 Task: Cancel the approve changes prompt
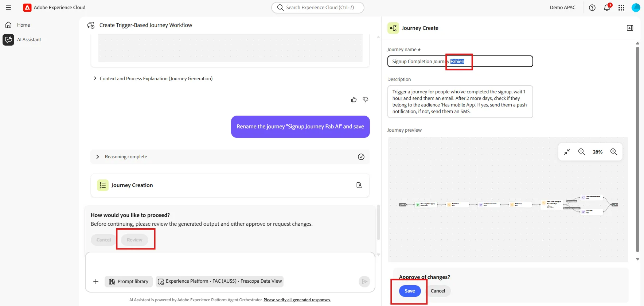point(438,291)
